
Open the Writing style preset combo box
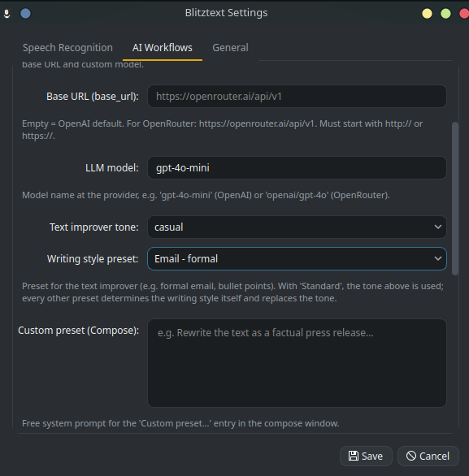tap(297, 258)
